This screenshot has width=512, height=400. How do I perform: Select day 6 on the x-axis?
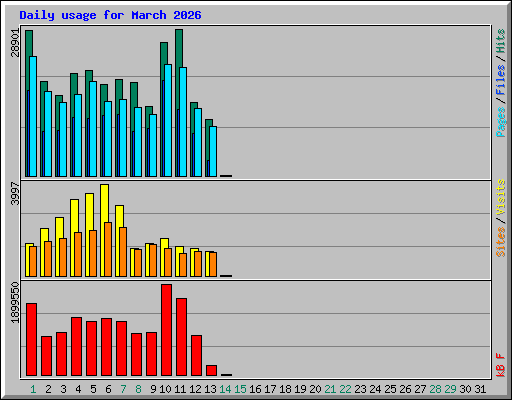(108, 389)
